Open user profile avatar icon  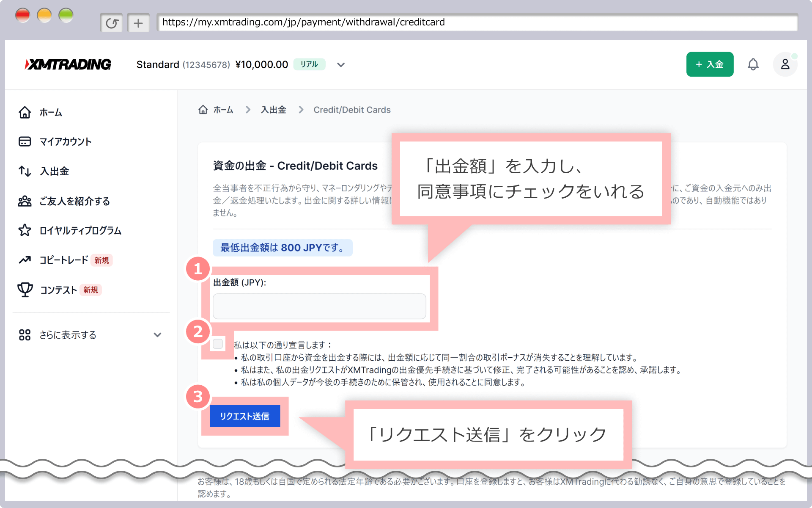click(x=785, y=64)
